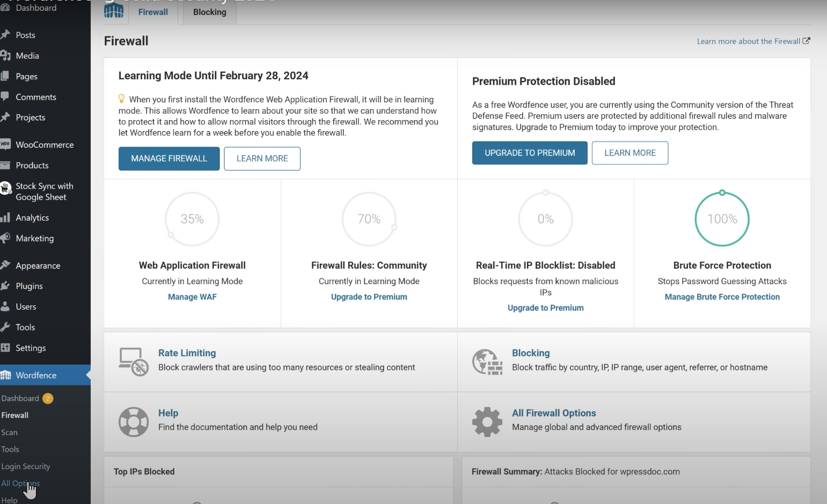The width and height of the screenshot is (827, 504).
Task: Click the Media library icon
Action: click(x=5, y=55)
